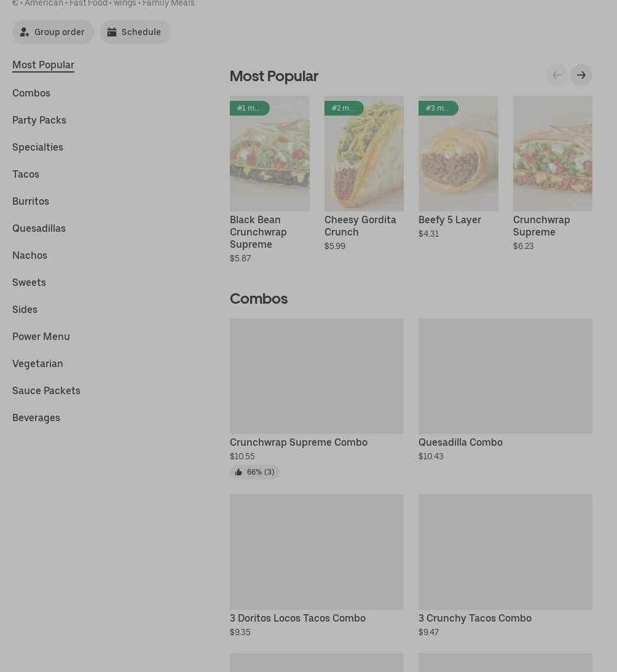Jump to Beverages section

(x=36, y=417)
